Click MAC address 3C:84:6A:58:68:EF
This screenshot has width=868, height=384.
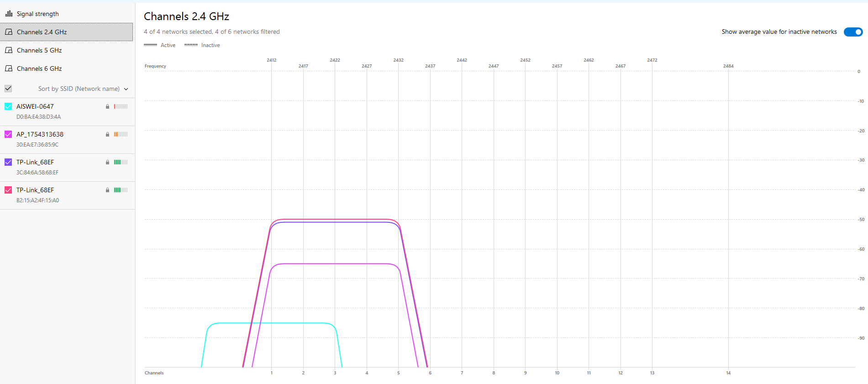click(x=37, y=173)
